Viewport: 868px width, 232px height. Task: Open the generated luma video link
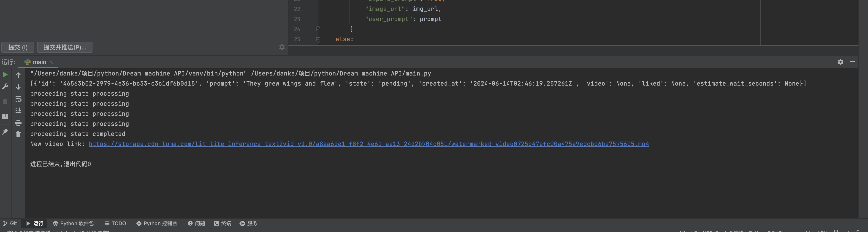pos(369,144)
